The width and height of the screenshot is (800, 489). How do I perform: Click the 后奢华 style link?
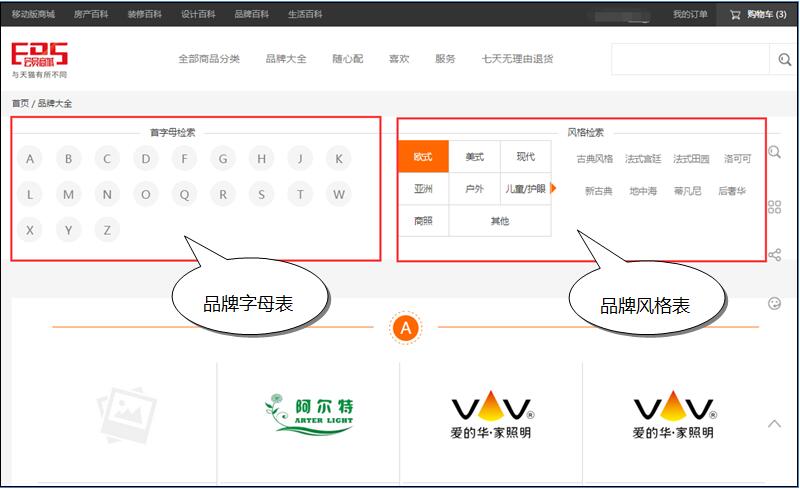(x=732, y=191)
